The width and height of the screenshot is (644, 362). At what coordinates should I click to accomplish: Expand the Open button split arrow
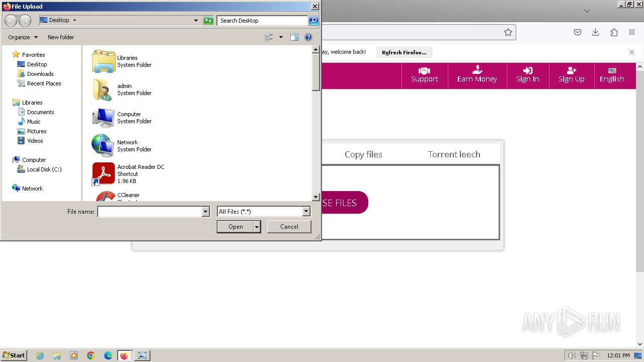click(257, 227)
